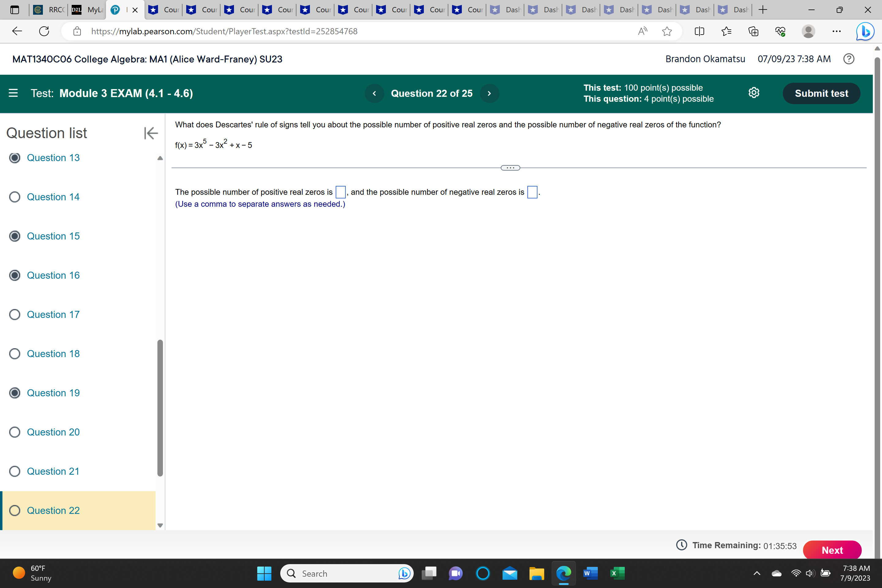Click the Submit test button
Image resolution: width=882 pixels, height=588 pixels.
[x=821, y=93]
